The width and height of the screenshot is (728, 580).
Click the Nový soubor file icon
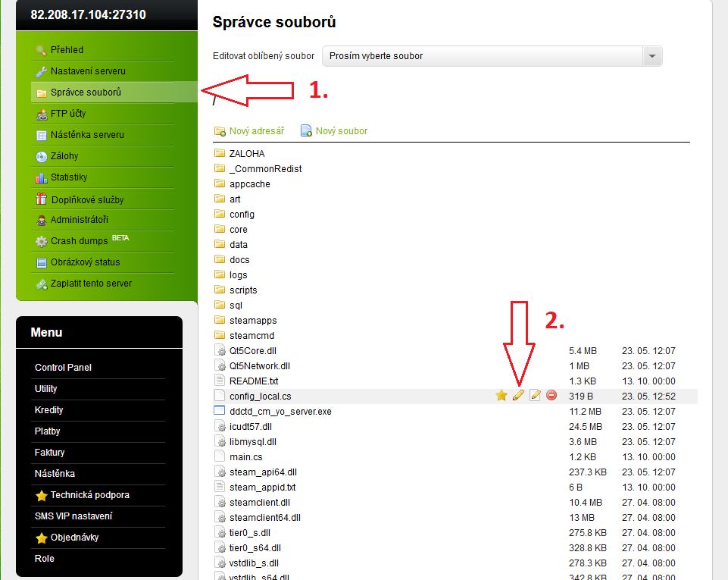click(305, 130)
